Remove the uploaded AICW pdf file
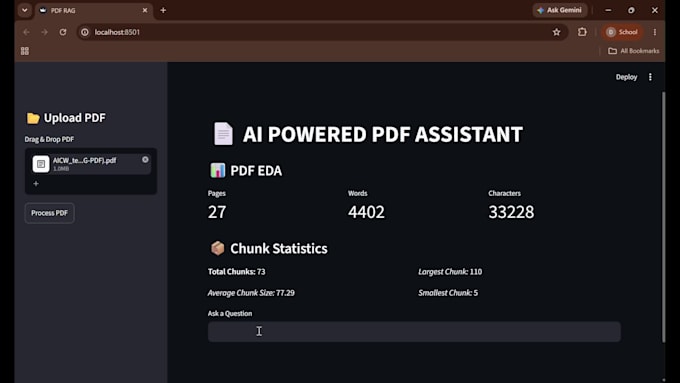 click(145, 160)
